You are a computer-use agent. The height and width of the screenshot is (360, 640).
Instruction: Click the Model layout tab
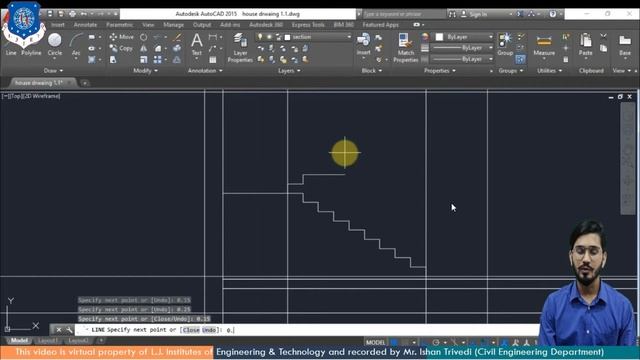click(x=19, y=340)
